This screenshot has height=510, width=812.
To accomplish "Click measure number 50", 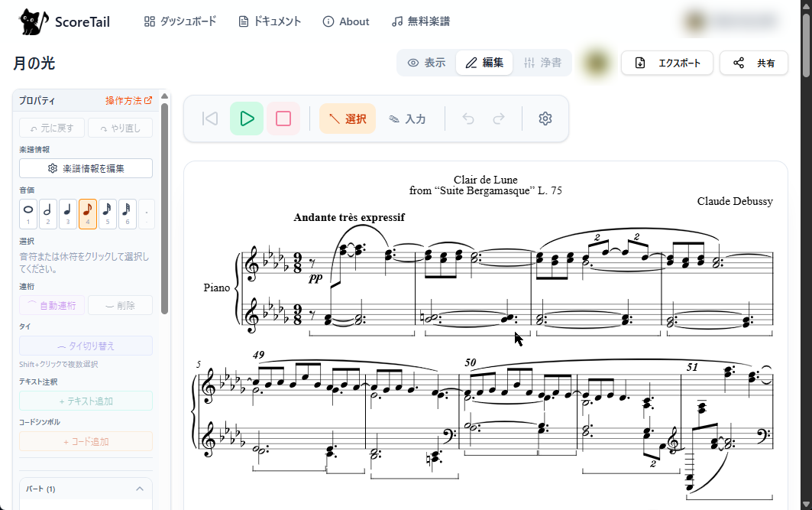I will (471, 362).
